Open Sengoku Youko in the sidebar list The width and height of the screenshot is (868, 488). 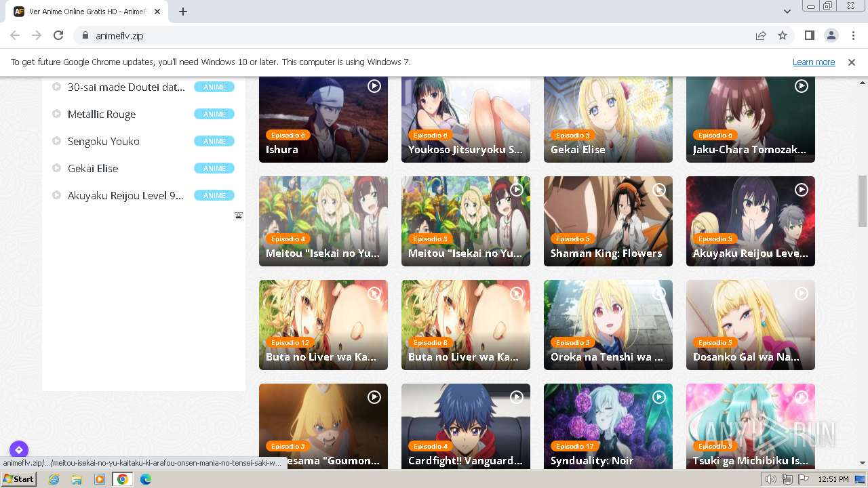(104, 141)
